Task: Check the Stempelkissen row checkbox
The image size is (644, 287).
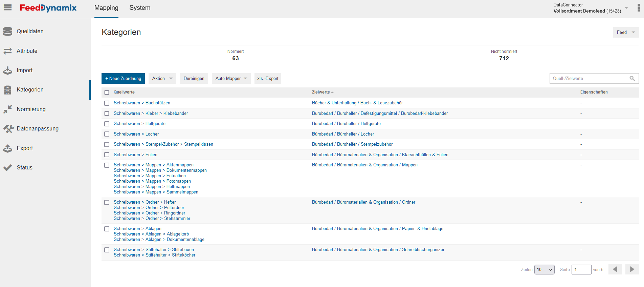Action: [x=107, y=144]
